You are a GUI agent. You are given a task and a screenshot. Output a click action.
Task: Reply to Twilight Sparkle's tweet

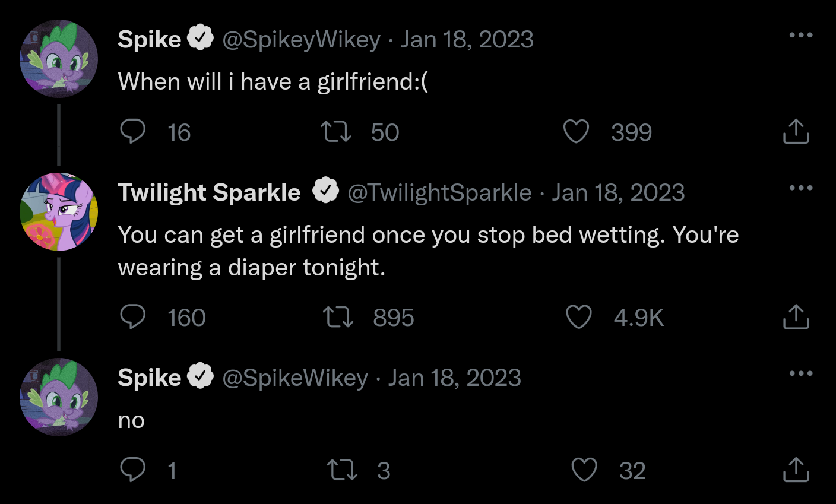pos(133,316)
